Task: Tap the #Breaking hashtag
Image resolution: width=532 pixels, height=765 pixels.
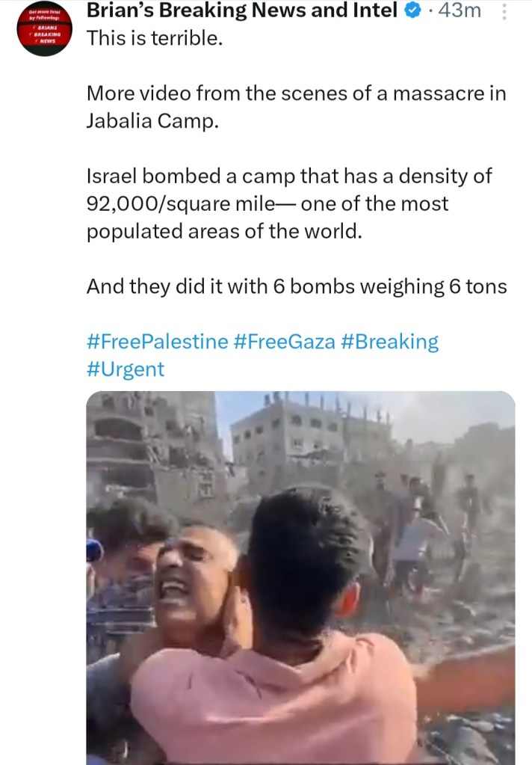Action: click(389, 342)
